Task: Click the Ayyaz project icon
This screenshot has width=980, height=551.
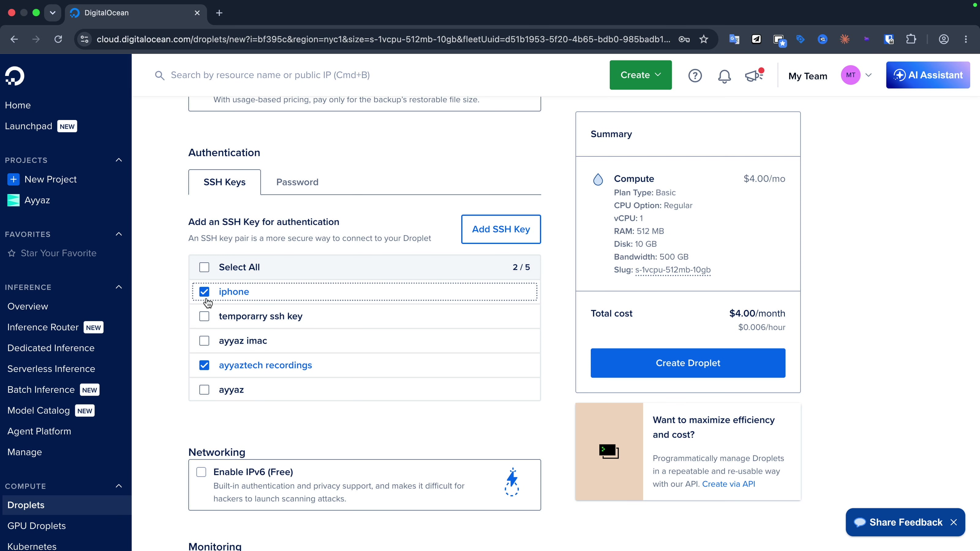Action: click(13, 200)
